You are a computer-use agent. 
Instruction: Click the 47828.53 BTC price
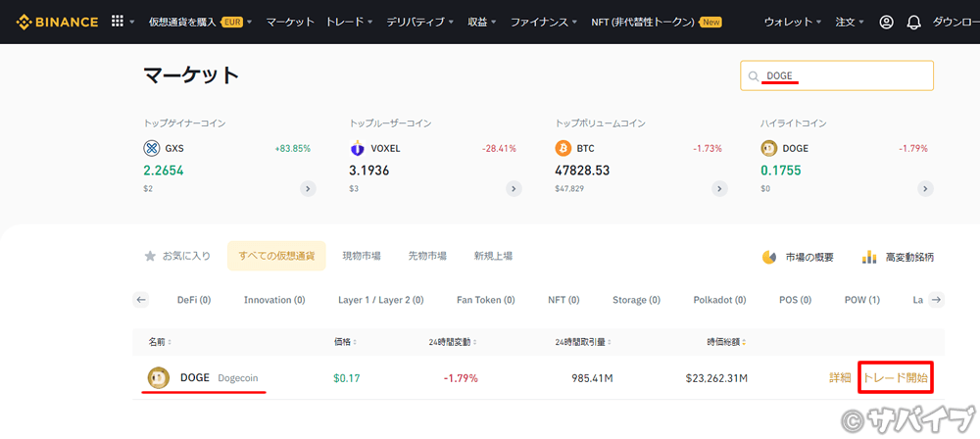pos(582,171)
